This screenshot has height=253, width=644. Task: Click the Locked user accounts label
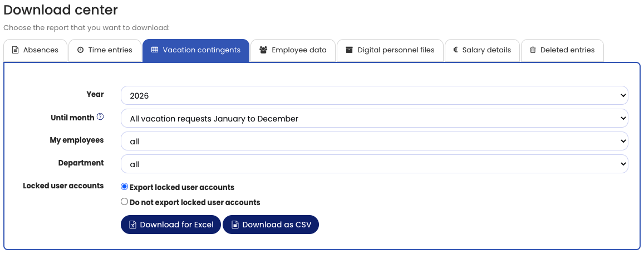(63, 186)
